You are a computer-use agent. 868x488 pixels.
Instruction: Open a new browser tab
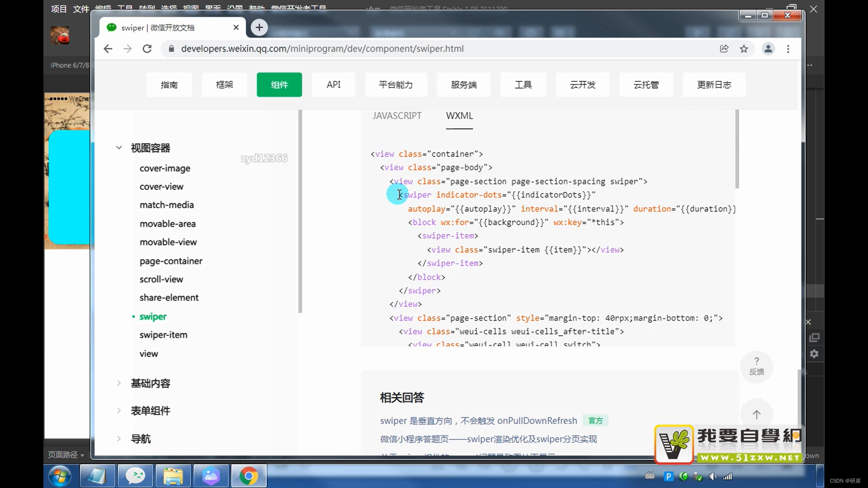[259, 28]
